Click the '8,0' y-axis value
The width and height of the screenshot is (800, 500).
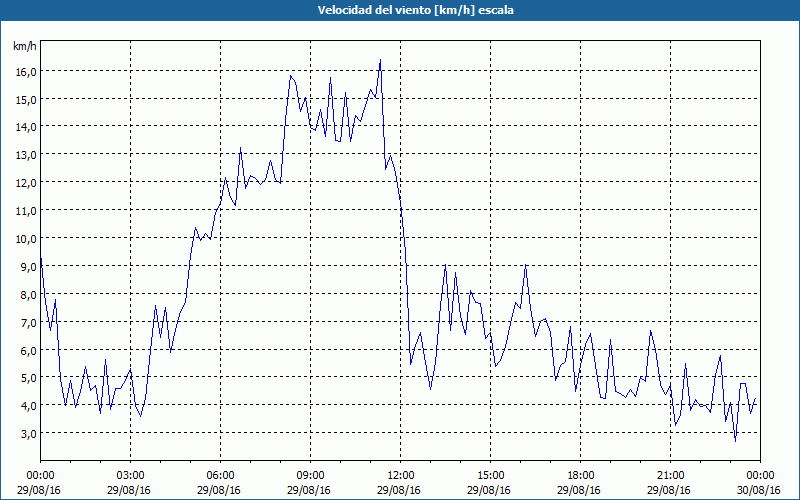28,295
